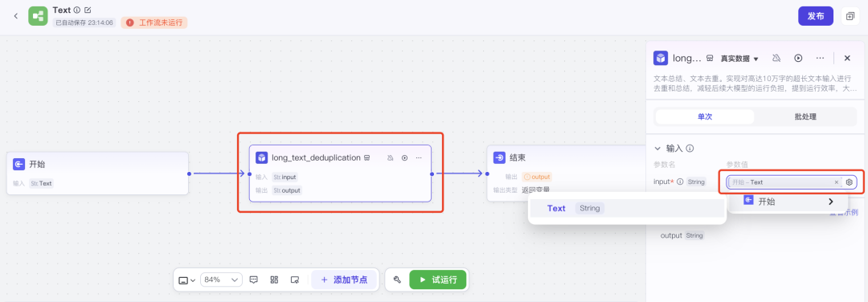
Task: Click the 开始 node icon on canvas
Action: click(18, 165)
